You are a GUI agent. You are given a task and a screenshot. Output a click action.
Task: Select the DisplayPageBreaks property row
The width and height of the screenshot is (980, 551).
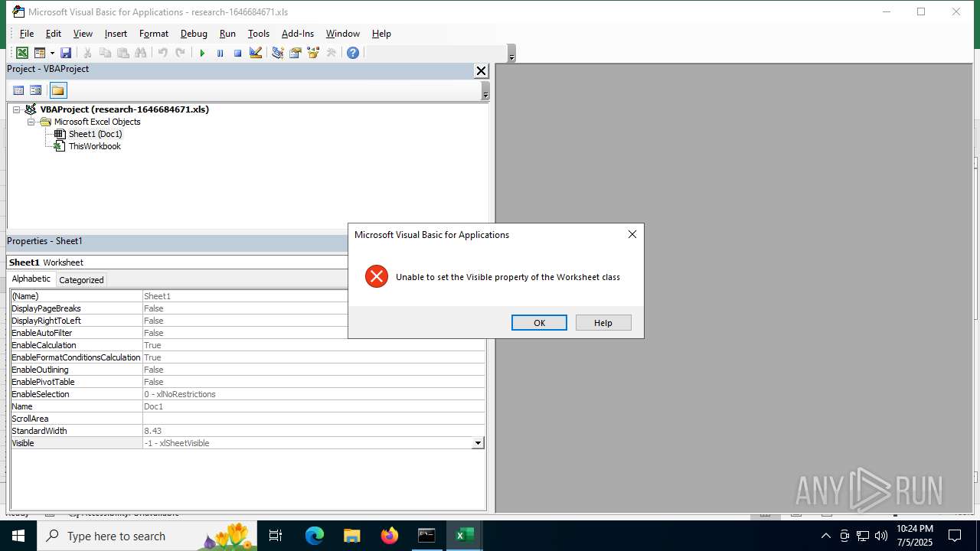tap(247, 308)
